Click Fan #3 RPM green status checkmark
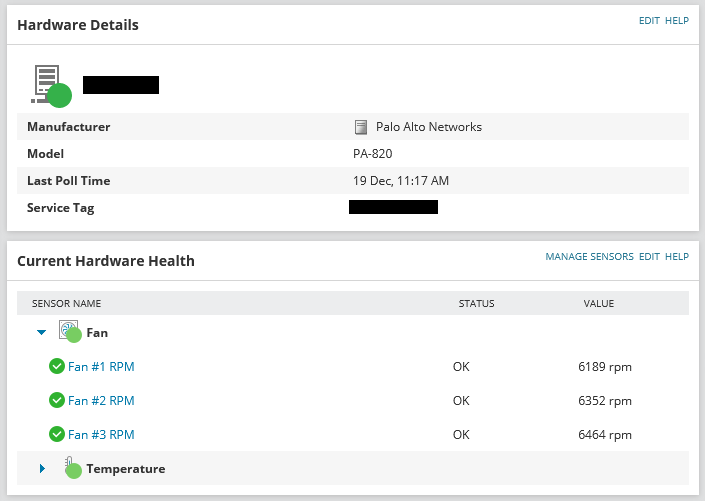The height and width of the screenshot is (501, 705). [57, 435]
